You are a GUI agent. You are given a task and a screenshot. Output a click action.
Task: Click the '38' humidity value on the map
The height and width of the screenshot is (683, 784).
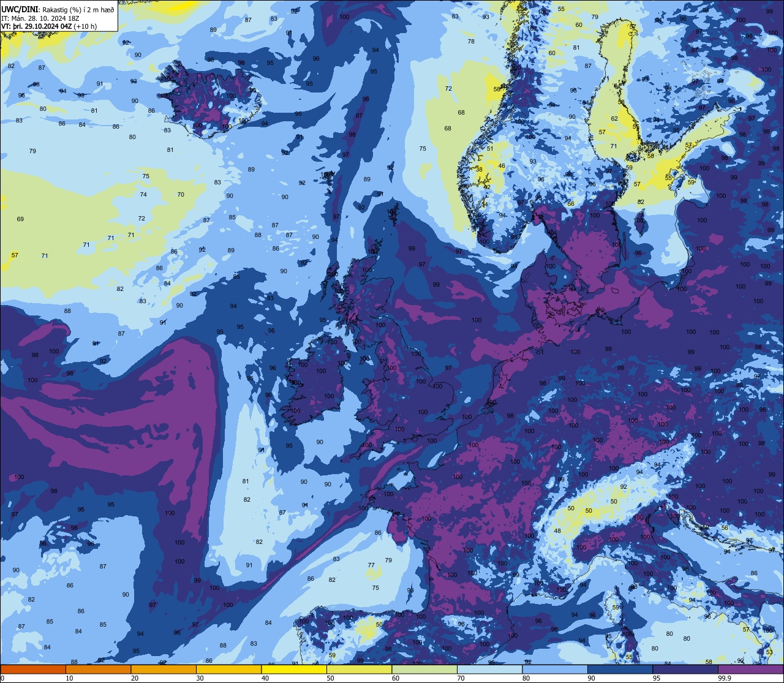(480, 170)
